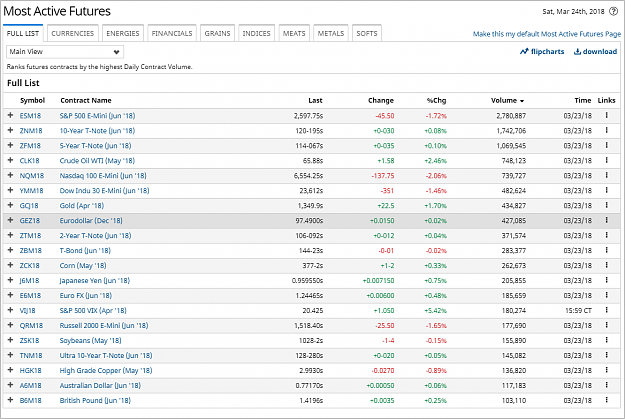This screenshot has height=419, width=625.
Task: Click the download link
Action: click(596, 51)
